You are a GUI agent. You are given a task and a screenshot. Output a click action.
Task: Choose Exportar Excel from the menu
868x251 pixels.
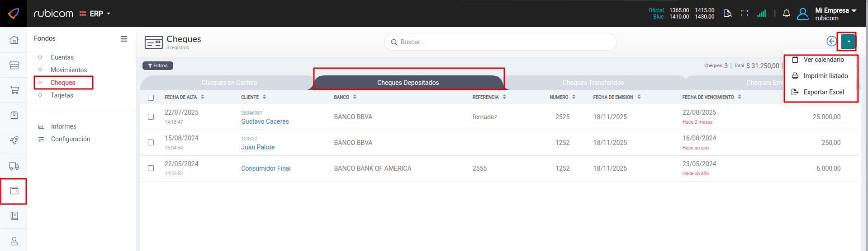pos(823,92)
